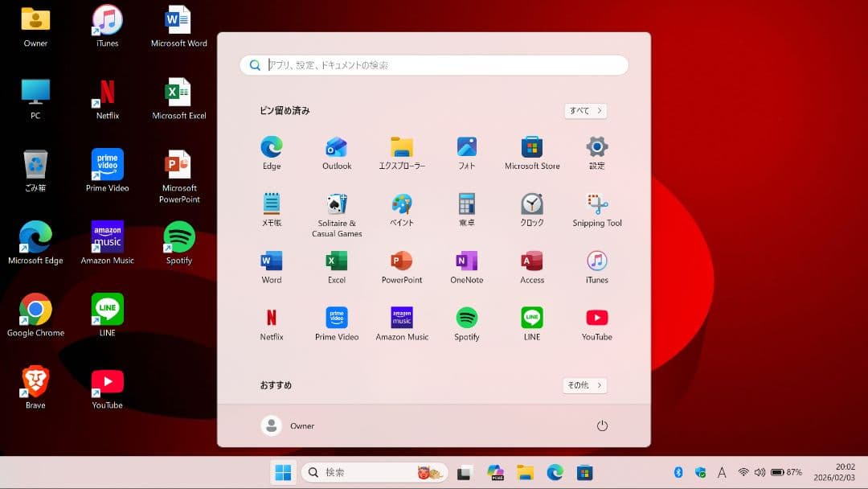Launch Spotify from the Start menu
This screenshot has width=868, height=489.
(x=466, y=322)
